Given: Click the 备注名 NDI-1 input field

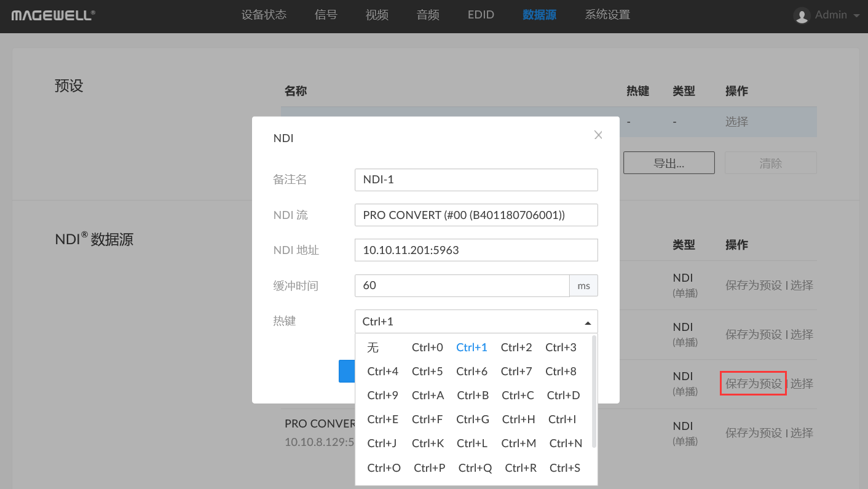Looking at the screenshot, I should pyautogui.click(x=476, y=180).
